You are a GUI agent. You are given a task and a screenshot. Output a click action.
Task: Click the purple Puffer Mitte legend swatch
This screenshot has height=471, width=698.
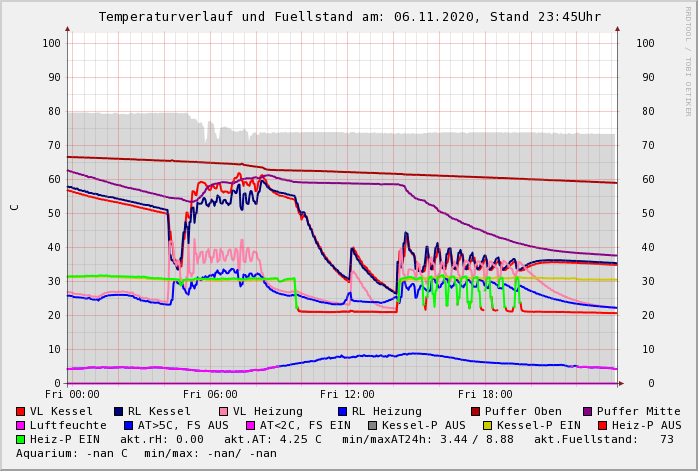click(x=588, y=411)
